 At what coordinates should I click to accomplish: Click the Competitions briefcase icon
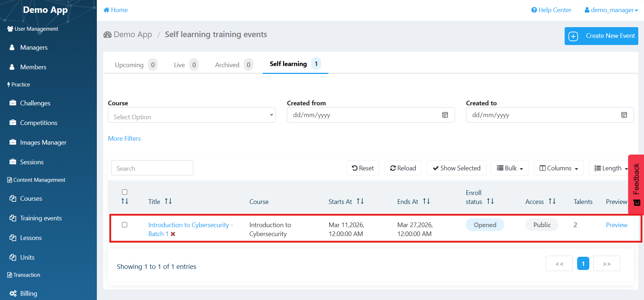coord(13,122)
